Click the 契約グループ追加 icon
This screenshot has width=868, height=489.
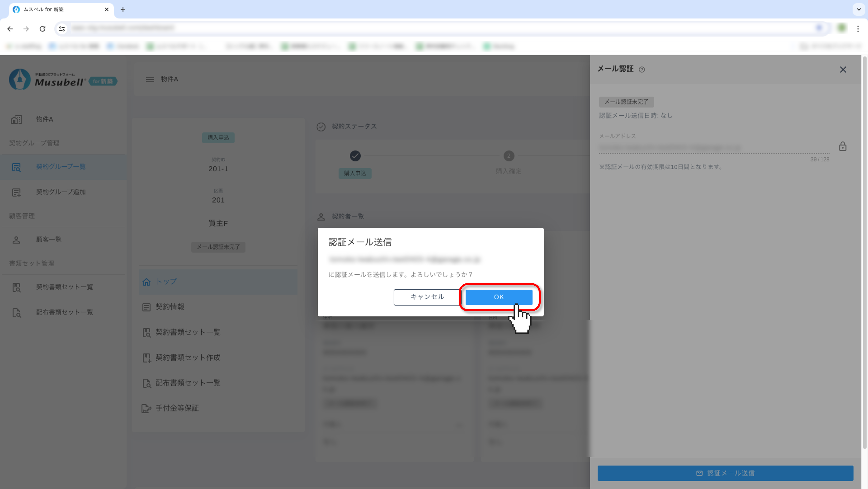click(x=16, y=192)
